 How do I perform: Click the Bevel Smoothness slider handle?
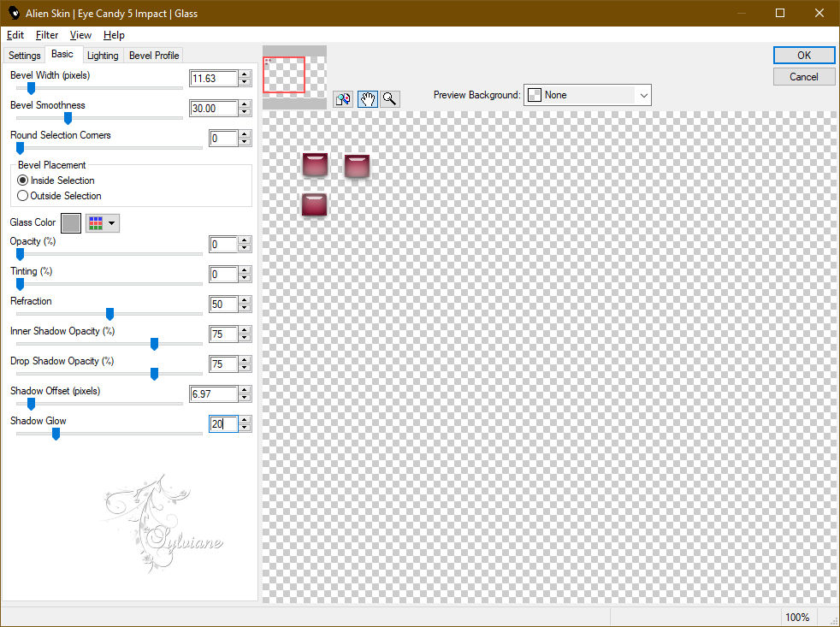(x=68, y=118)
